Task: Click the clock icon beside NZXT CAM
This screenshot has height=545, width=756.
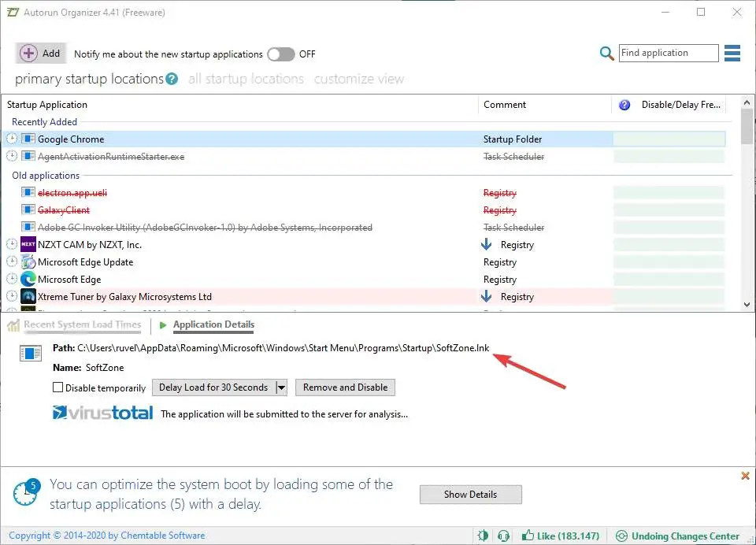Action: [12, 244]
